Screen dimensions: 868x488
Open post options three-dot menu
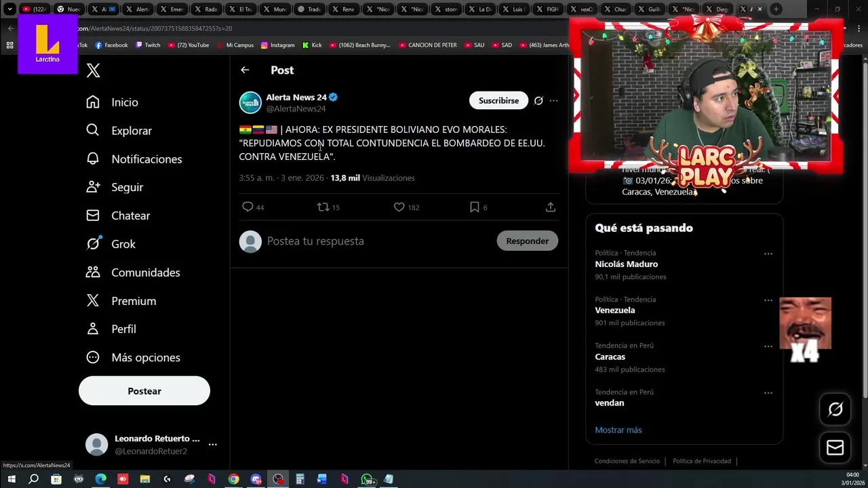(553, 100)
